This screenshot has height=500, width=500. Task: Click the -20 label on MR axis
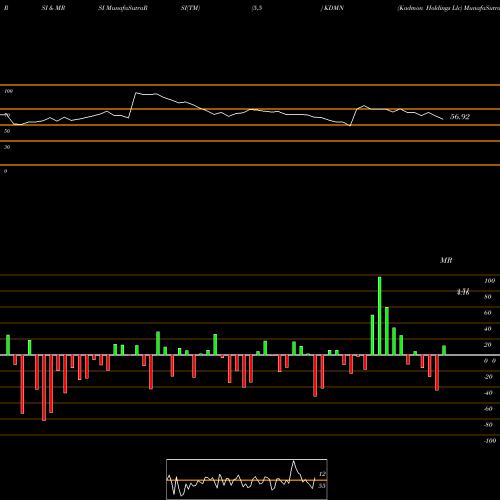point(488,377)
